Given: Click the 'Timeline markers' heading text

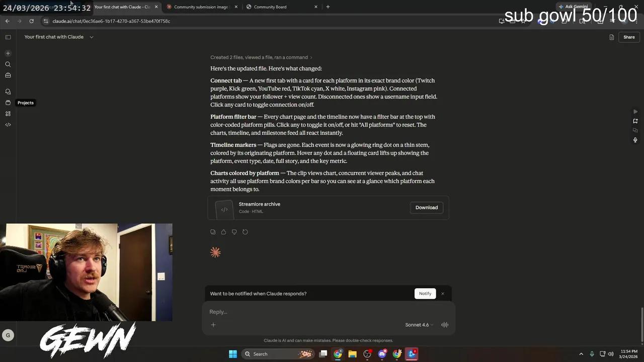Looking at the screenshot, I should (x=233, y=145).
